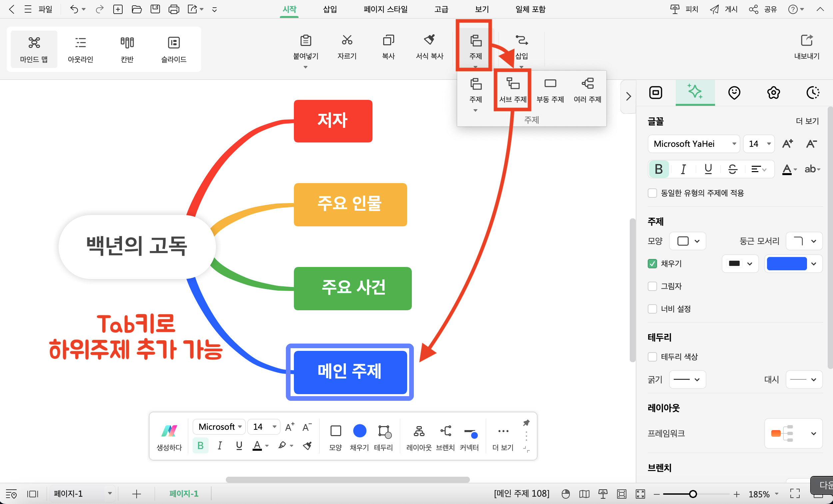
Task: Click the 페이지-1 tab at bottom
Action: click(183, 493)
